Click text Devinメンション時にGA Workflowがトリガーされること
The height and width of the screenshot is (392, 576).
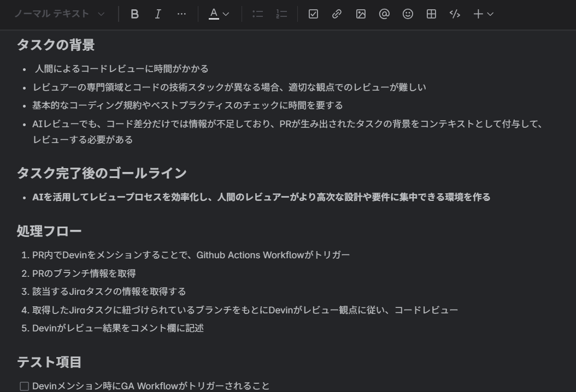pyautogui.click(x=151, y=386)
